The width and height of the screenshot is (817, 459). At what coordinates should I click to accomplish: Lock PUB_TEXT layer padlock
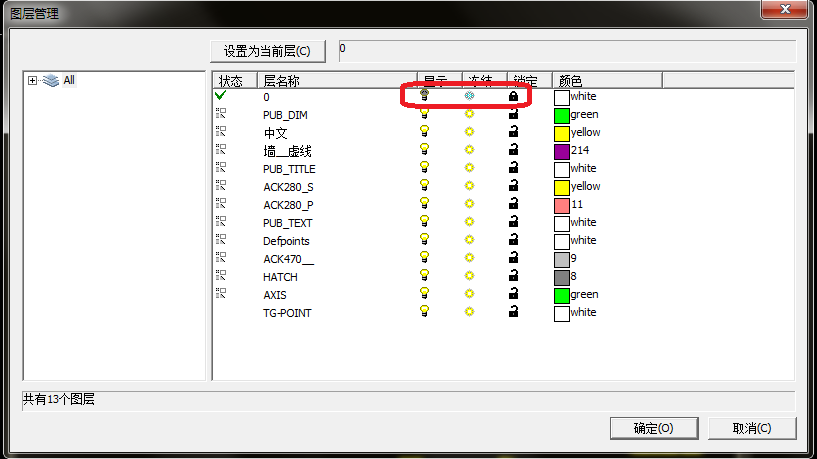click(x=513, y=221)
